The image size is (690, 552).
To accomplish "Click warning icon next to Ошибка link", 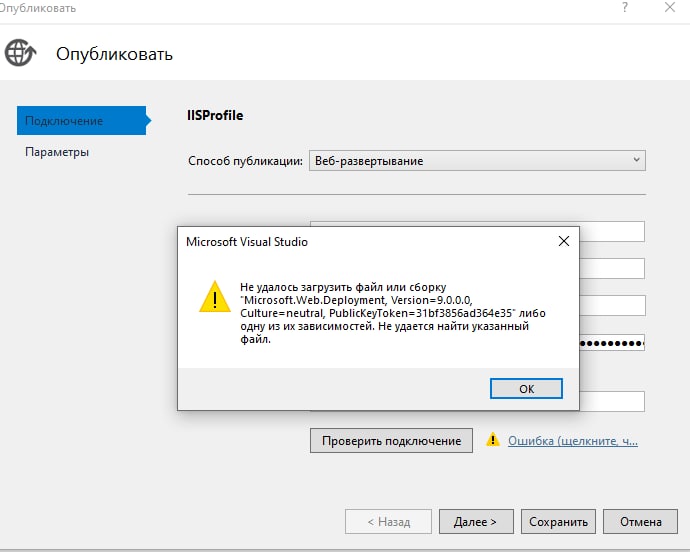I will pos(493,439).
